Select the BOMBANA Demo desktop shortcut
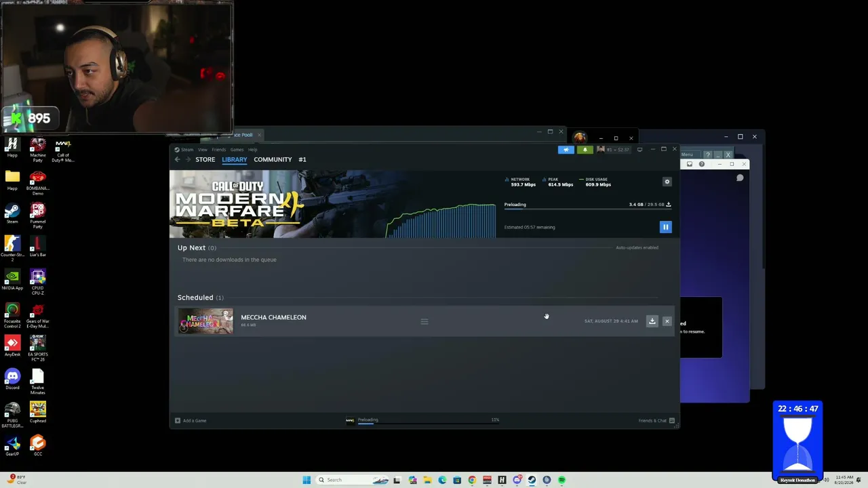 coord(38,183)
